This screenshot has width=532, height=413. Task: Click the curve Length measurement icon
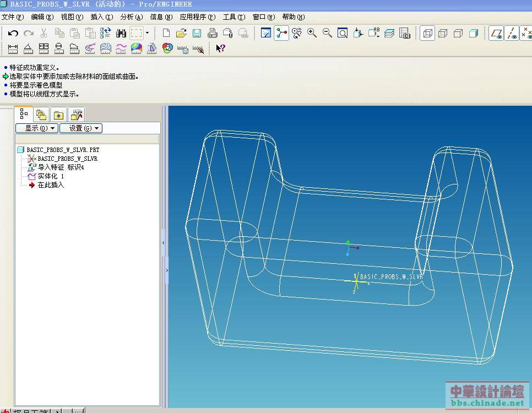[74, 48]
